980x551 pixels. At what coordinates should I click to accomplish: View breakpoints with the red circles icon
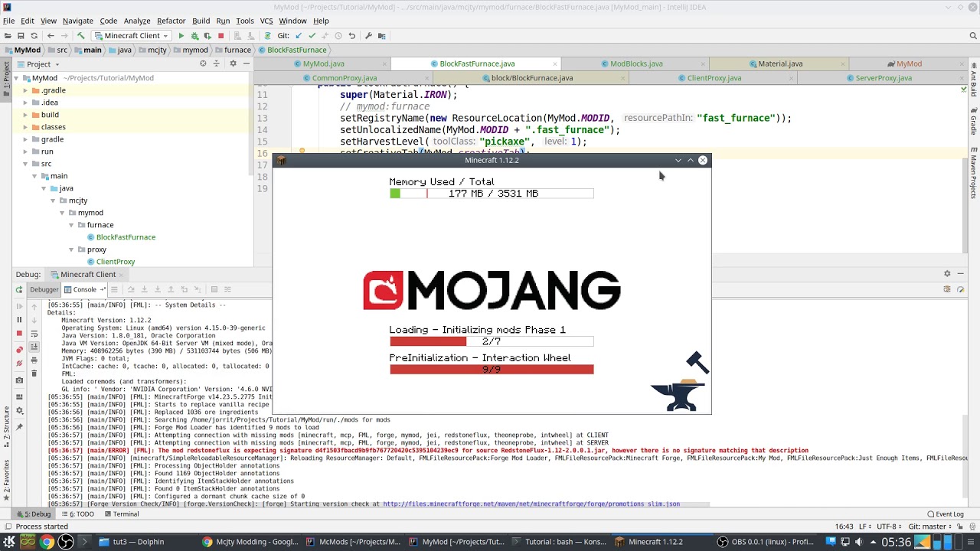click(19, 350)
